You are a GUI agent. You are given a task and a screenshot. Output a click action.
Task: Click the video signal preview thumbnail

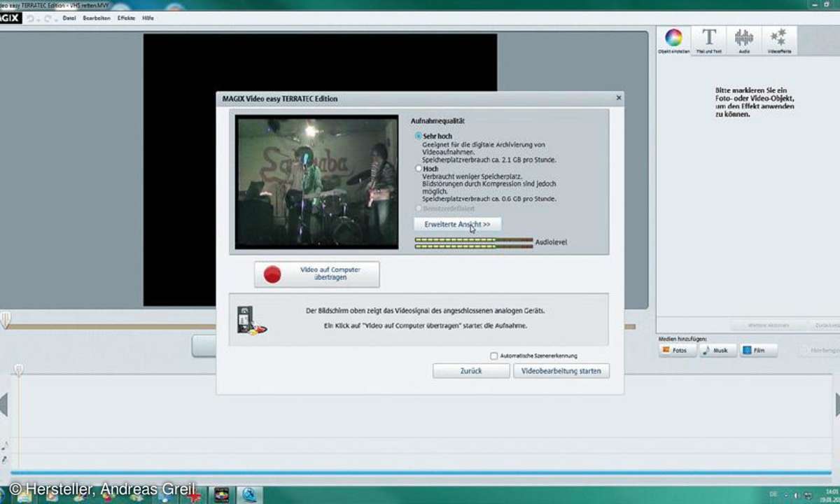(x=316, y=182)
